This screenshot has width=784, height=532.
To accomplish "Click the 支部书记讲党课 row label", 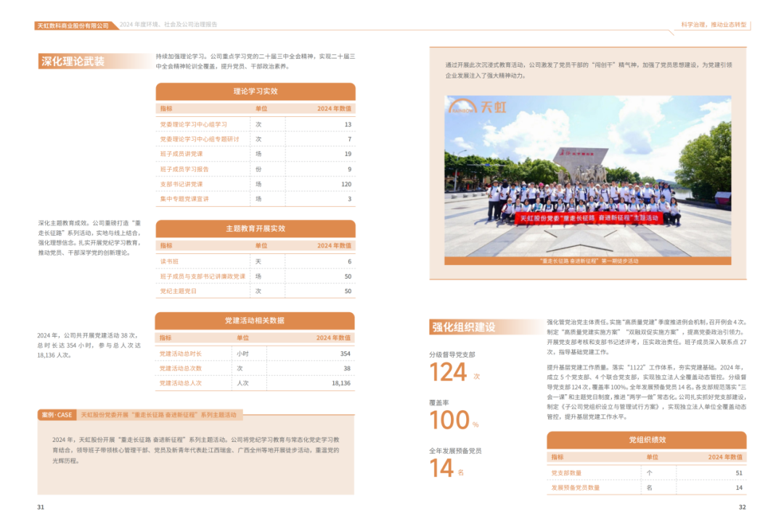I will 181,184.
